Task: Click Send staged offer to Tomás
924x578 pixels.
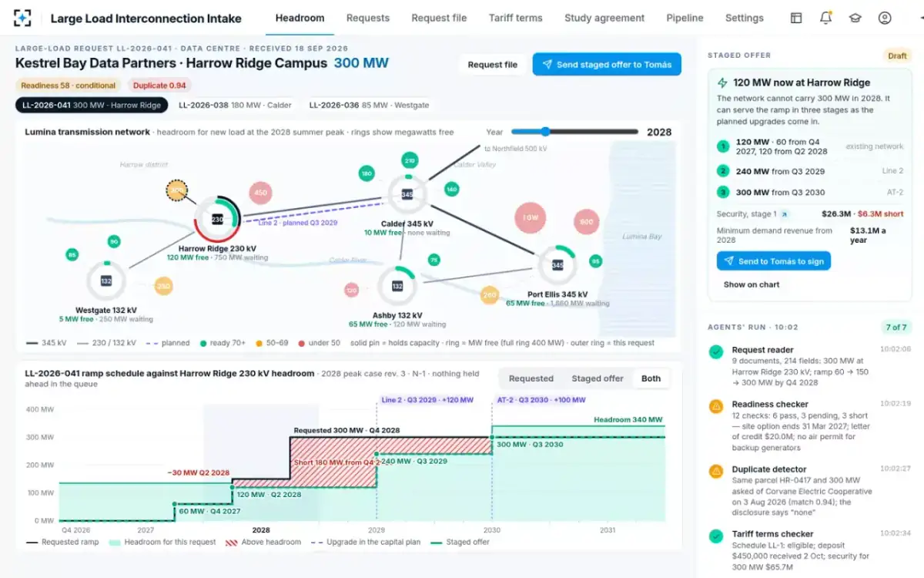Action: [x=607, y=65]
